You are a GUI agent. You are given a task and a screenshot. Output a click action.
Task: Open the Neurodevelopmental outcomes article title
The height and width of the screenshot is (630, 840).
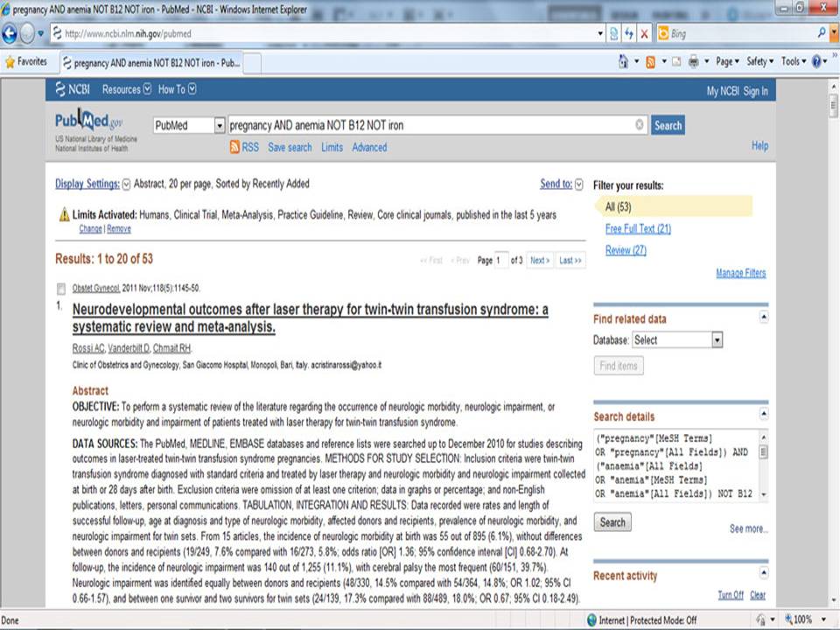(x=310, y=318)
